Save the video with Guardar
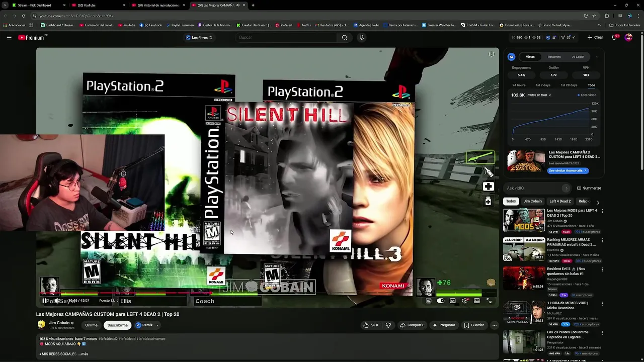 (x=474, y=325)
